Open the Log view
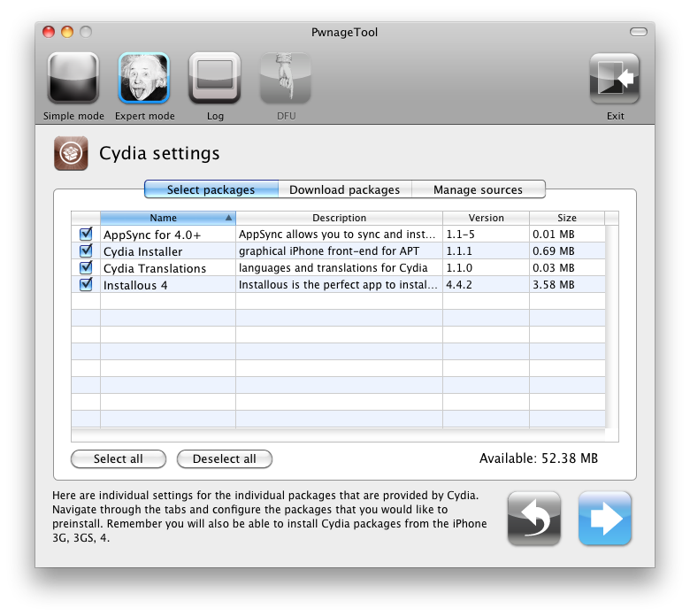Image resolution: width=690 pixels, height=616 pixels. coord(215,78)
